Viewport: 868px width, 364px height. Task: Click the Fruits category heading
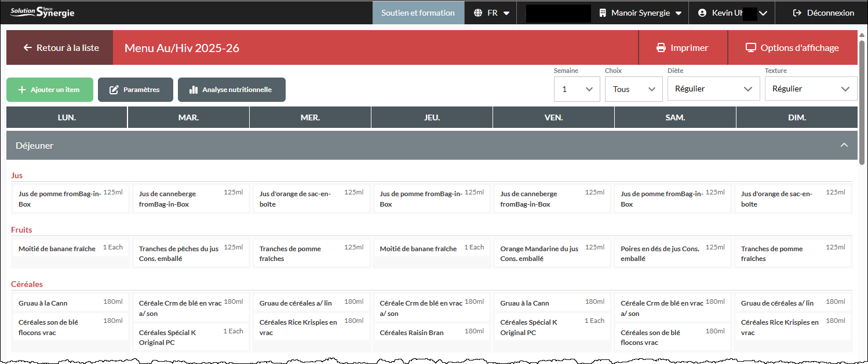[21, 230]
